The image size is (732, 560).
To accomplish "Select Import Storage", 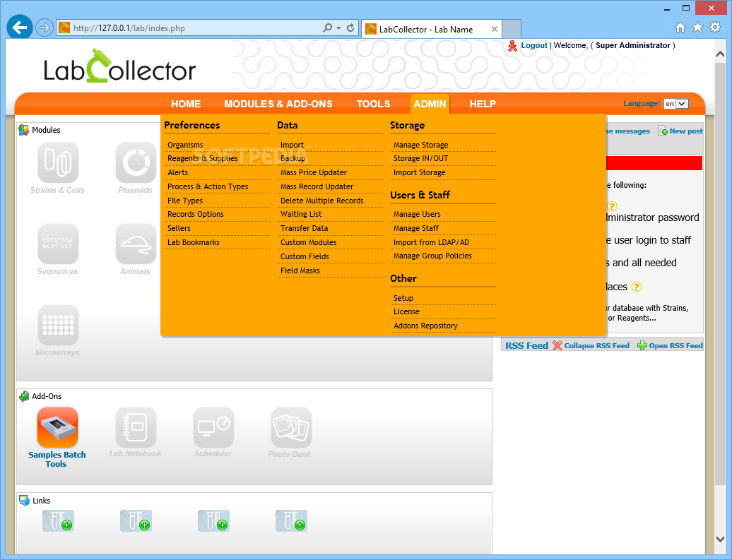I will pyautogui.click(x=419, y=173).
